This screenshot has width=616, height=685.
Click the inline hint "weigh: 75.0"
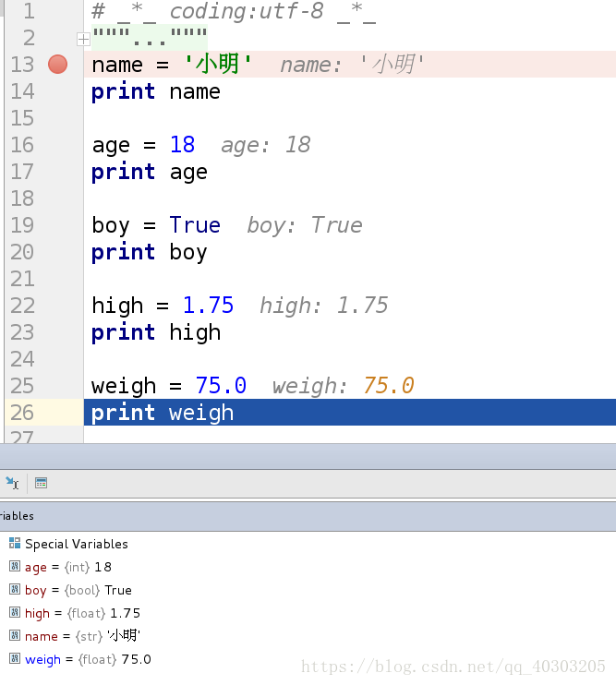click(x=343, y=386)
